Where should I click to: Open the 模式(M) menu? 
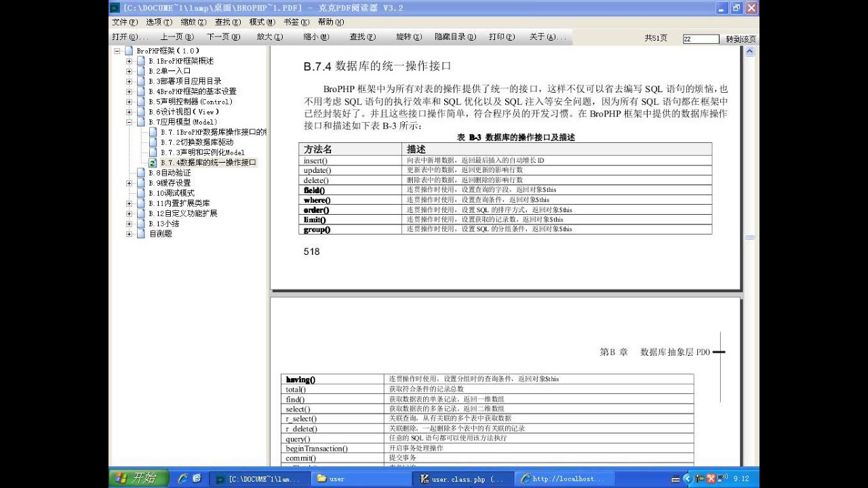(x=262, y=22)
